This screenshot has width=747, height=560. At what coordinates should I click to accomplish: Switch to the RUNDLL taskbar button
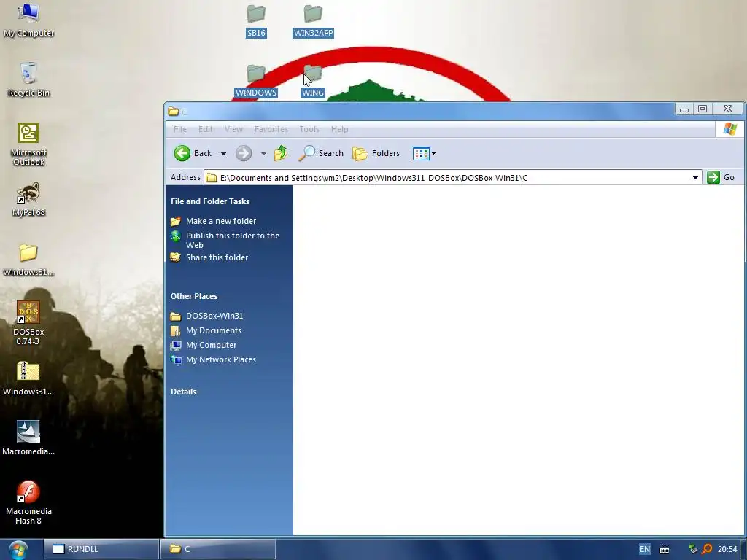[x=101, y=549]
